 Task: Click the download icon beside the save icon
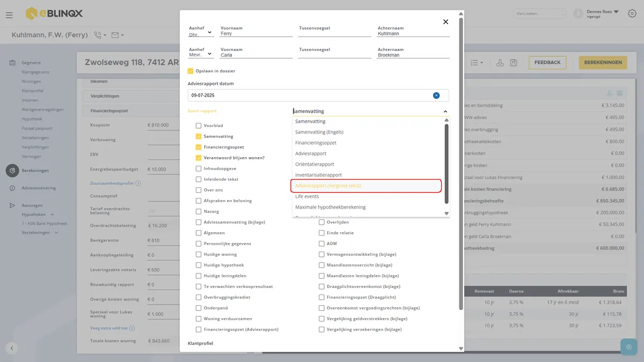pos(500,63)
